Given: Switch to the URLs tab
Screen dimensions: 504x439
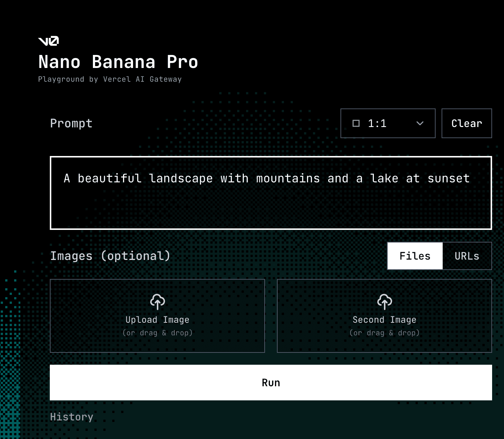Looking at the screenshot, I should point(467,256).
